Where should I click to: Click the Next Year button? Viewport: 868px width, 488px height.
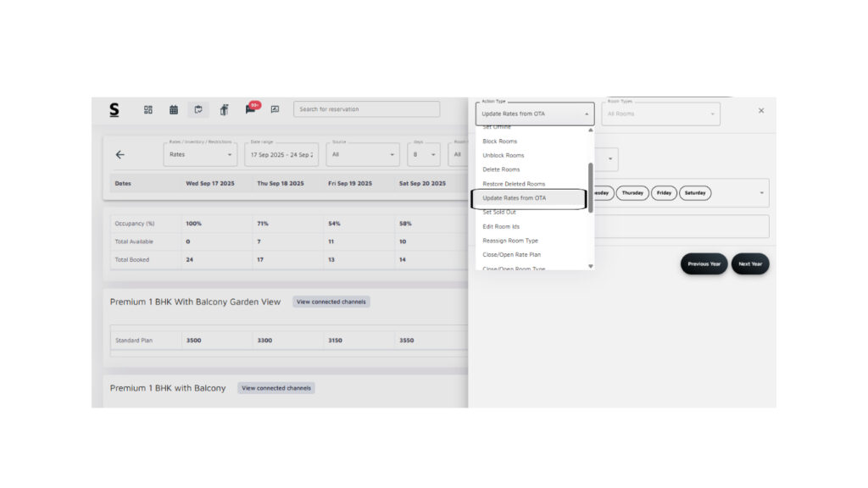pos(750,263)
